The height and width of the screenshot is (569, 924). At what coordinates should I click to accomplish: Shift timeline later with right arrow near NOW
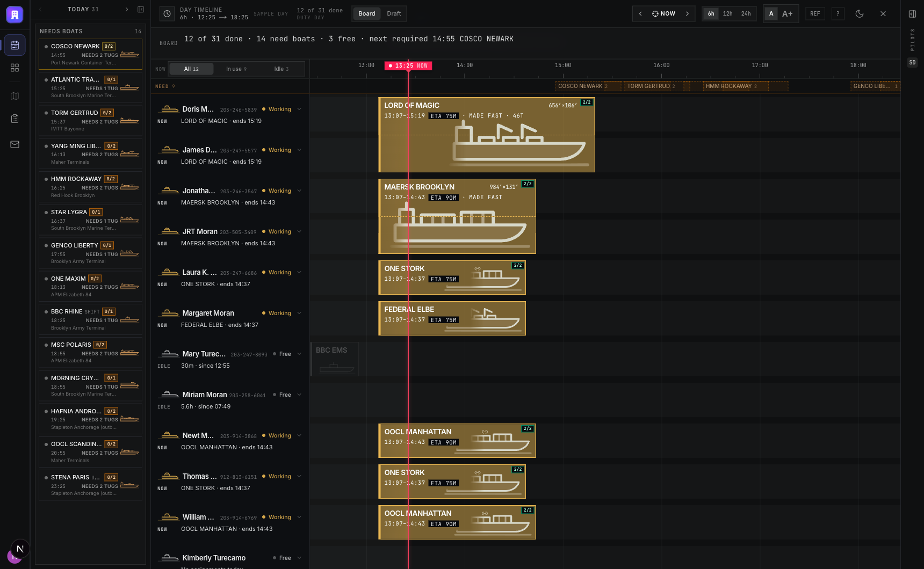[x=687, y=14]
